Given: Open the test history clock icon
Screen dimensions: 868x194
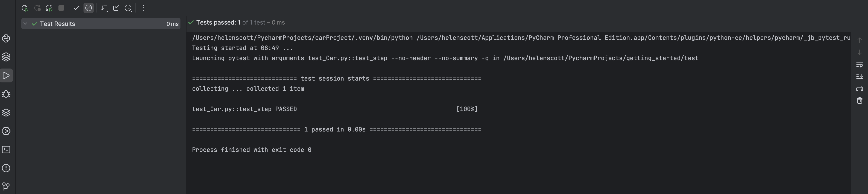Looking at the screenshot, I should 128,8.
